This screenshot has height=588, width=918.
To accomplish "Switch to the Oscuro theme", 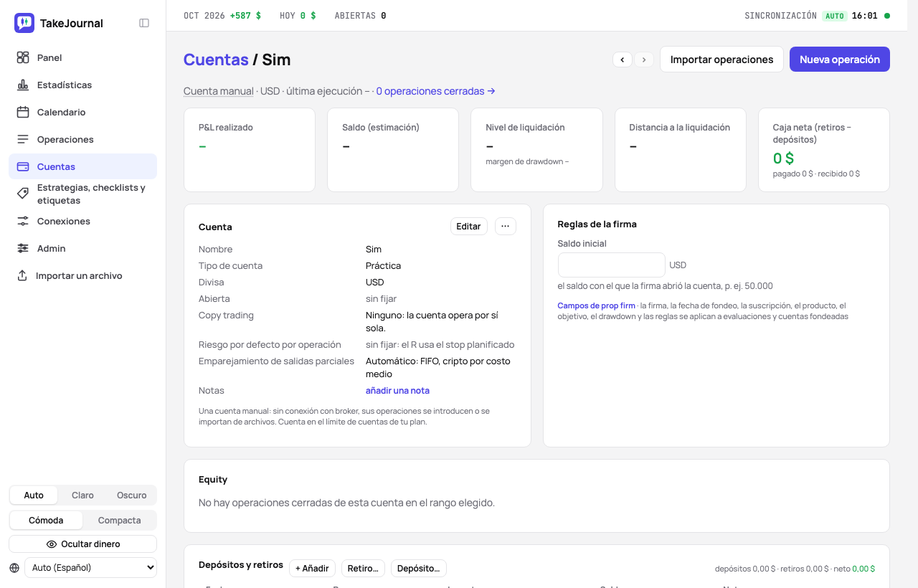I will [132, 495].
